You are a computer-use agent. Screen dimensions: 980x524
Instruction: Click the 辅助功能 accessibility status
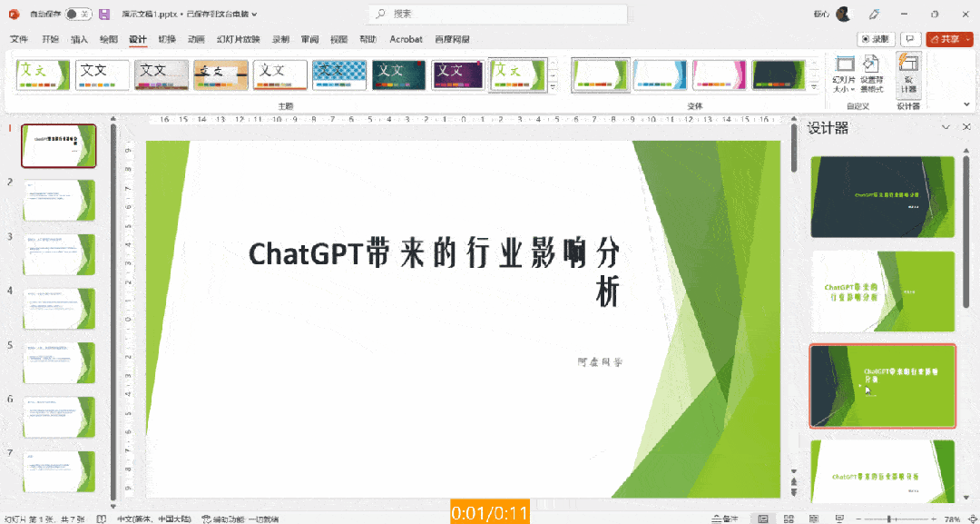click(x=240, y=519)
